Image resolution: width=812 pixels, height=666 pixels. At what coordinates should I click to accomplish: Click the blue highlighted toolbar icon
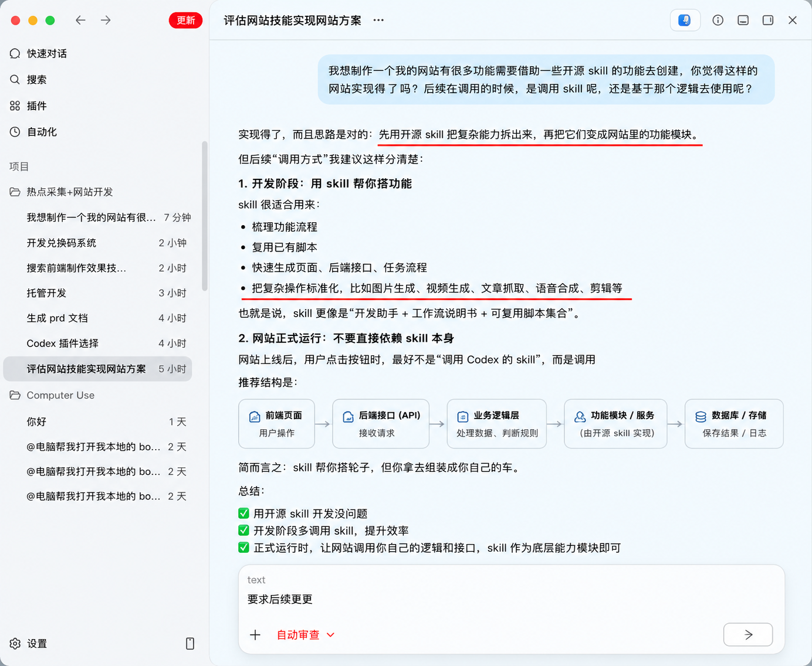[x=685, y=21]
